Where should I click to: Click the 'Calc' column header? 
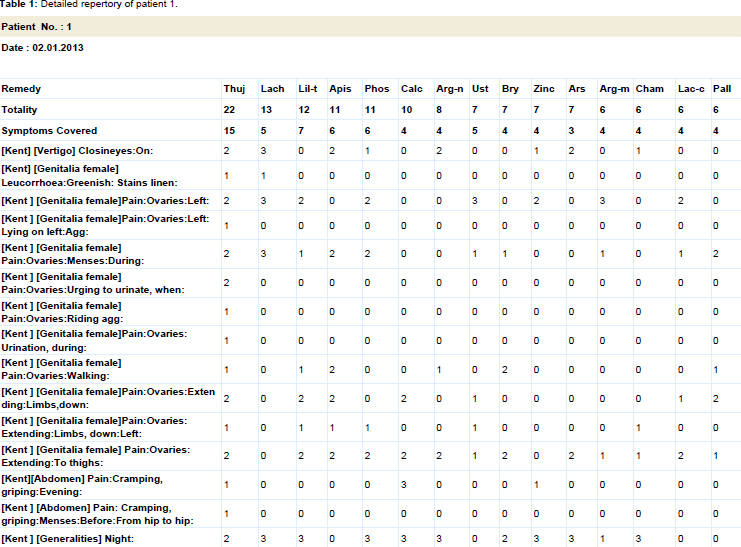(412, 89)
